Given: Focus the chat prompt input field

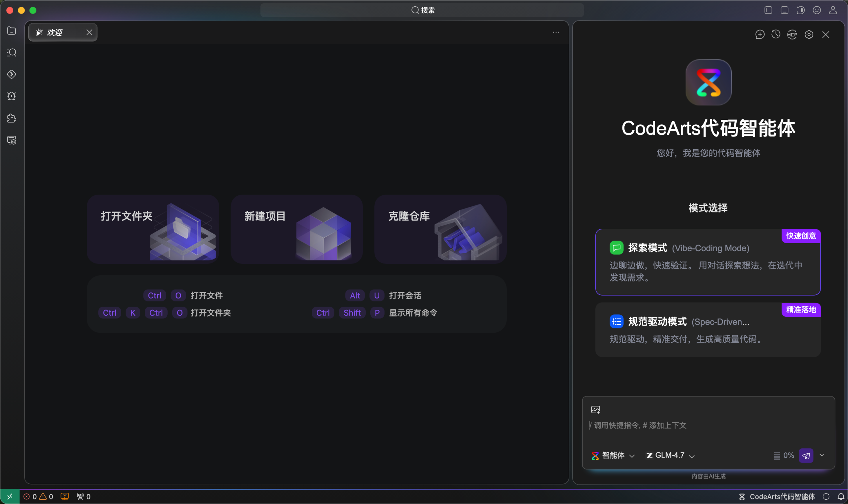Looking at the screenshot, I should click(x=708, y=425).
